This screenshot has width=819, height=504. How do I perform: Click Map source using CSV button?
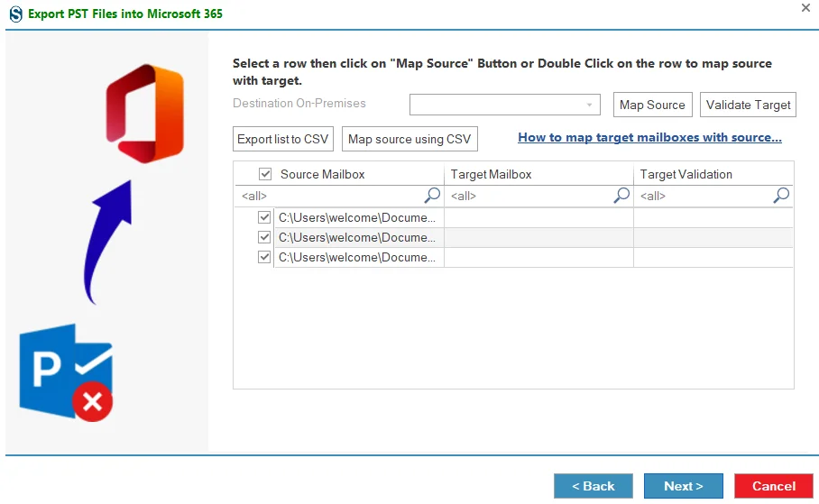click(x=409, y=139)
